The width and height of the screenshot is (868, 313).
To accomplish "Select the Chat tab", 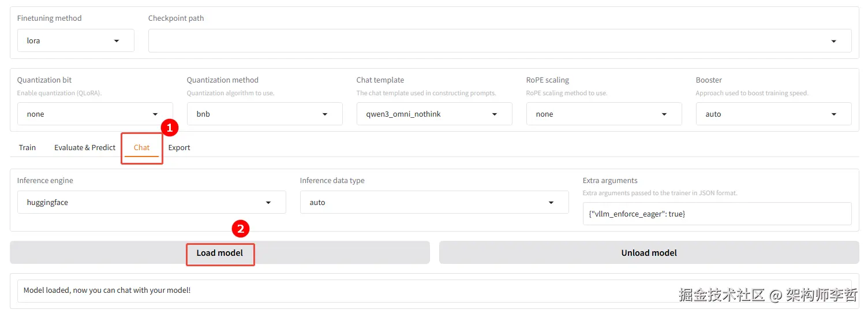I will (x=141, y=147).
